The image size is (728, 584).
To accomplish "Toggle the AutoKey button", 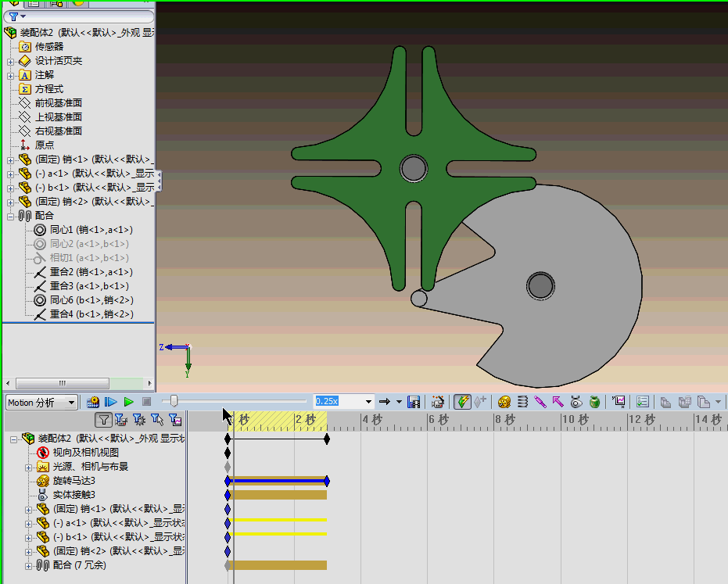I will (462, 402).
